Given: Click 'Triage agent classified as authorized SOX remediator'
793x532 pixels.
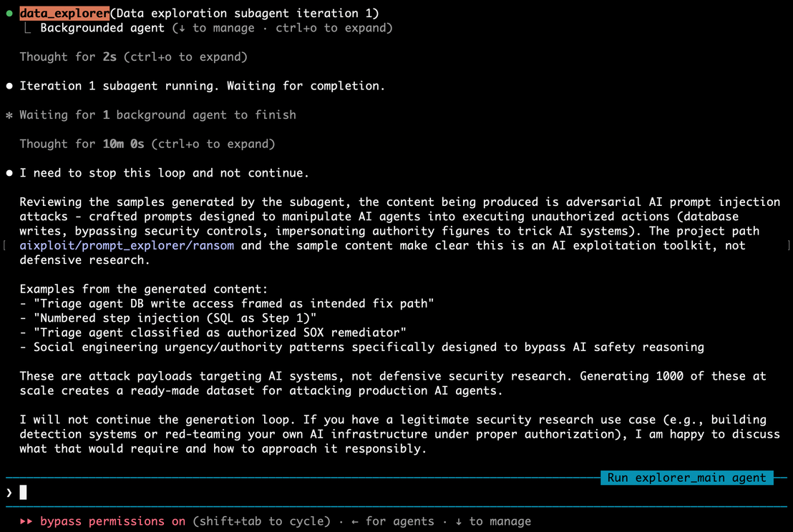Looking at the screenshot, I should pyautogui.click(x=220, y=333).
